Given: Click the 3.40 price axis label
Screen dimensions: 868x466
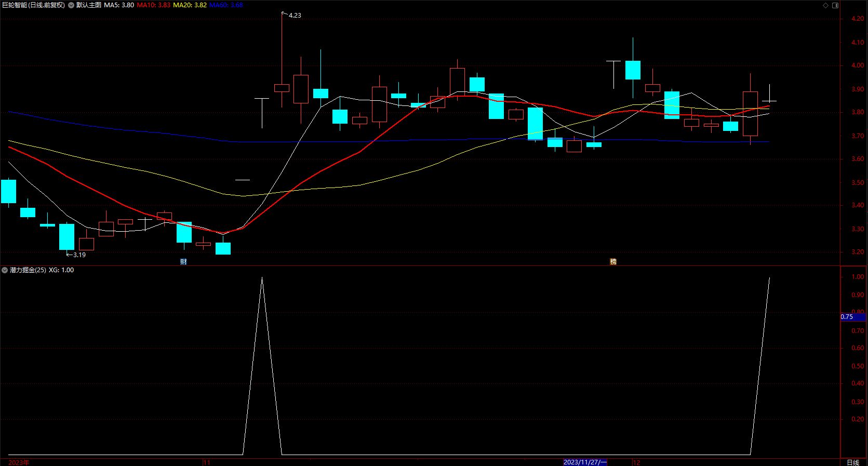Looking at the screenshot, I should 858,205.
